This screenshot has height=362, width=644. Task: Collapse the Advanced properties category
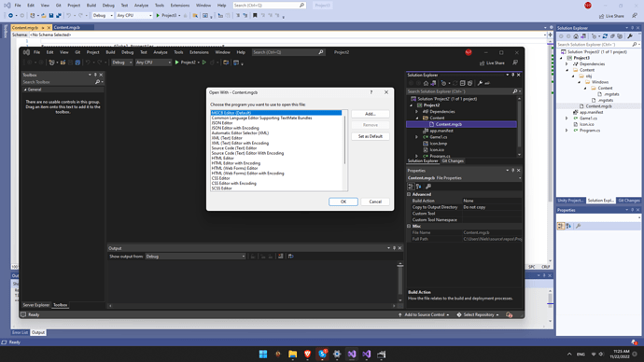pos(409,194)
